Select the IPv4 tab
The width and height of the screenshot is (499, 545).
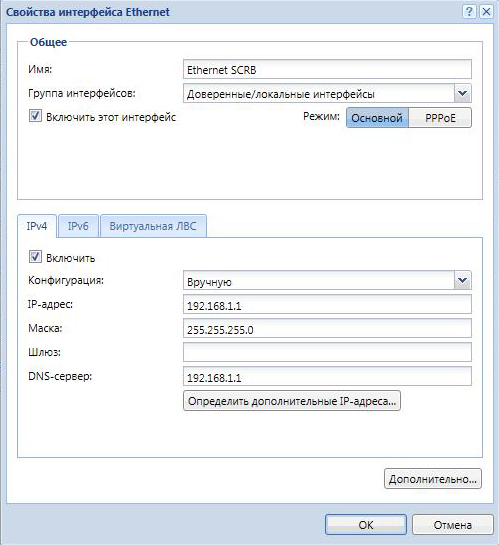pos(37,226)
